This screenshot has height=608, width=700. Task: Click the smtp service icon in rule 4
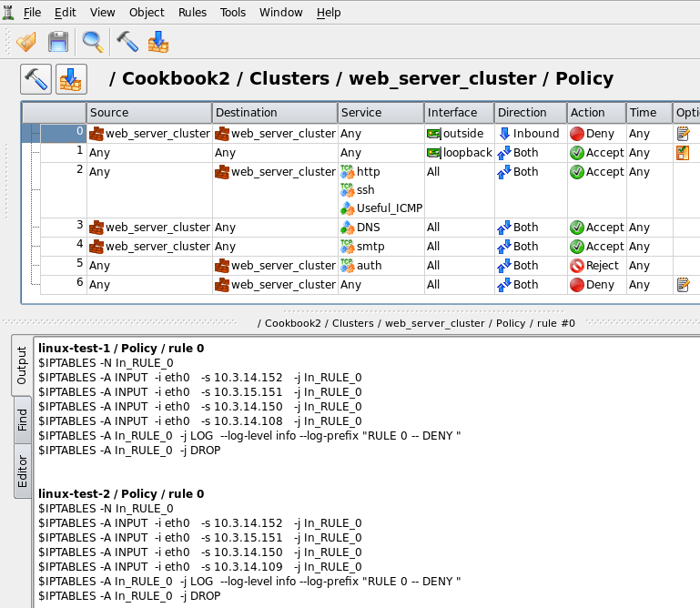[348, 246]
